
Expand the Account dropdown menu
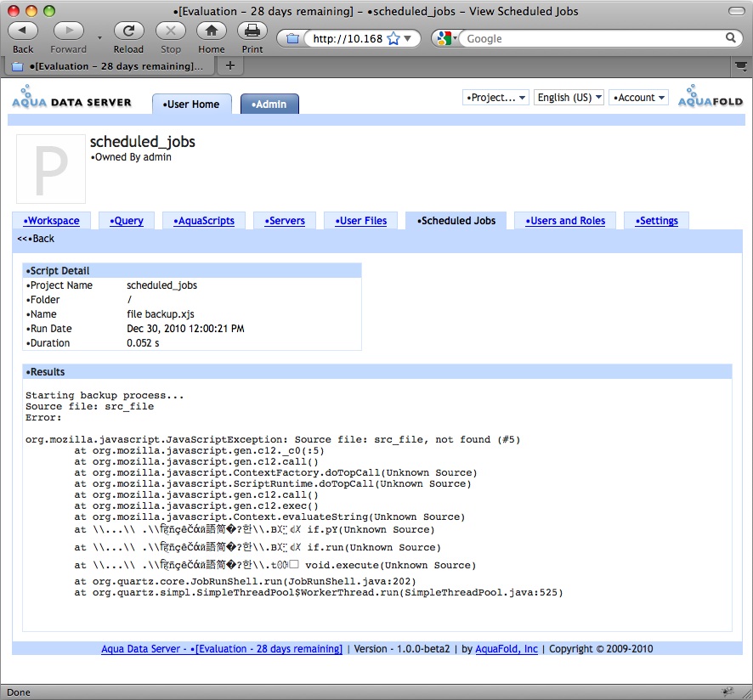tap(639, 98)
